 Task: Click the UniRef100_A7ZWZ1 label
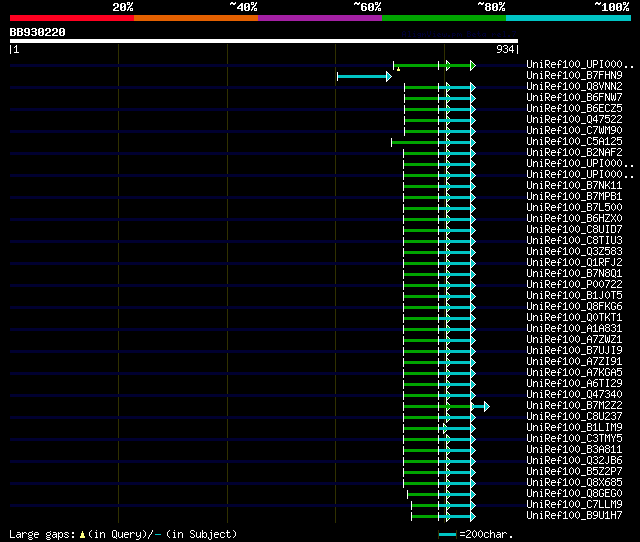[574, 340]
